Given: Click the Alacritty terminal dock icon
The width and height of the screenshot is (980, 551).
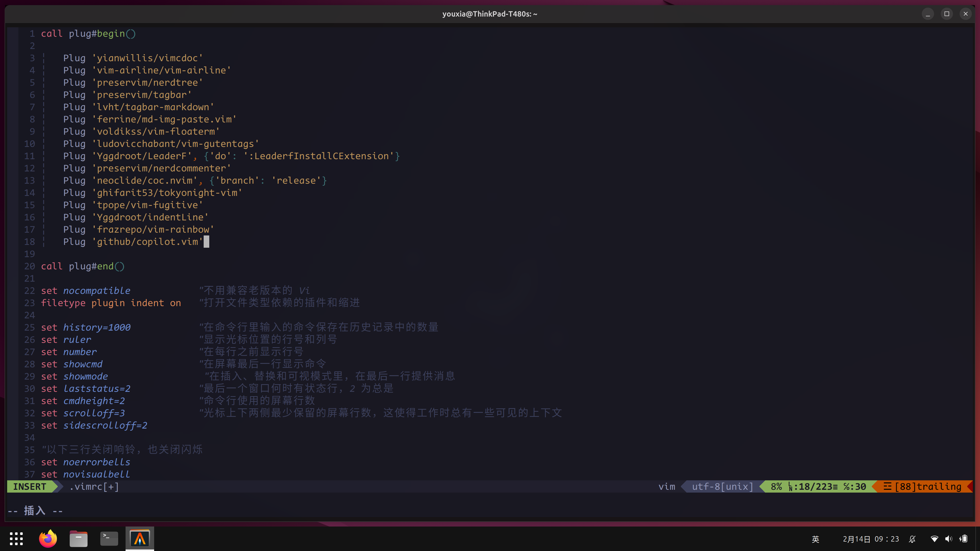Looking at the screenshot, I should [140, 539].
